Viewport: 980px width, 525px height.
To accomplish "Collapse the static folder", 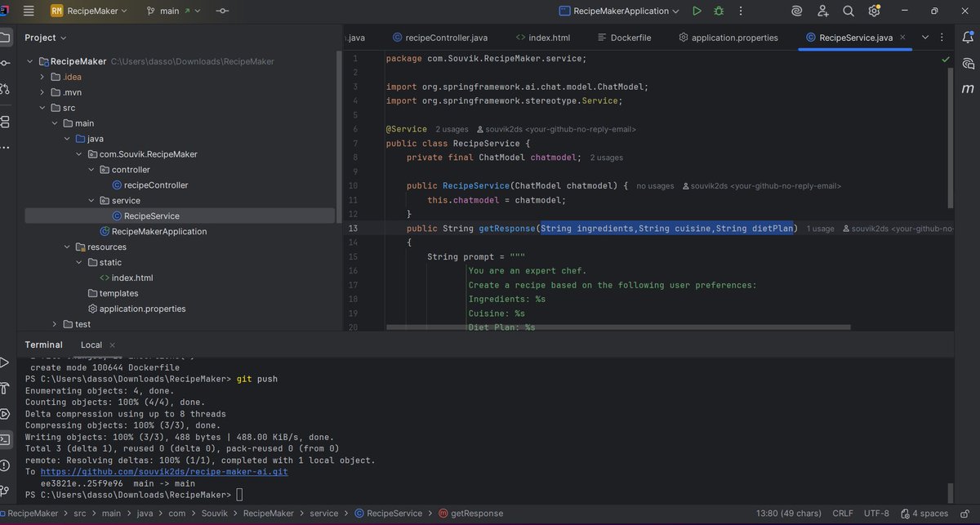I will pyautogui.click(x=78, y=262).
